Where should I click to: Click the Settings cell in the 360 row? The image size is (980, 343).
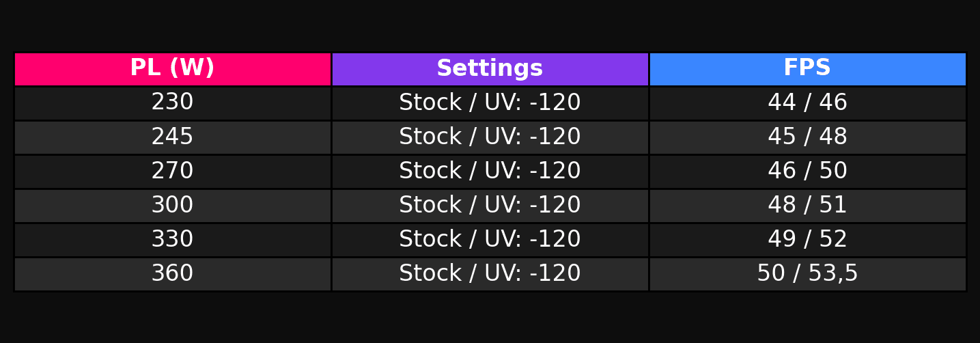tap(490, 273)
